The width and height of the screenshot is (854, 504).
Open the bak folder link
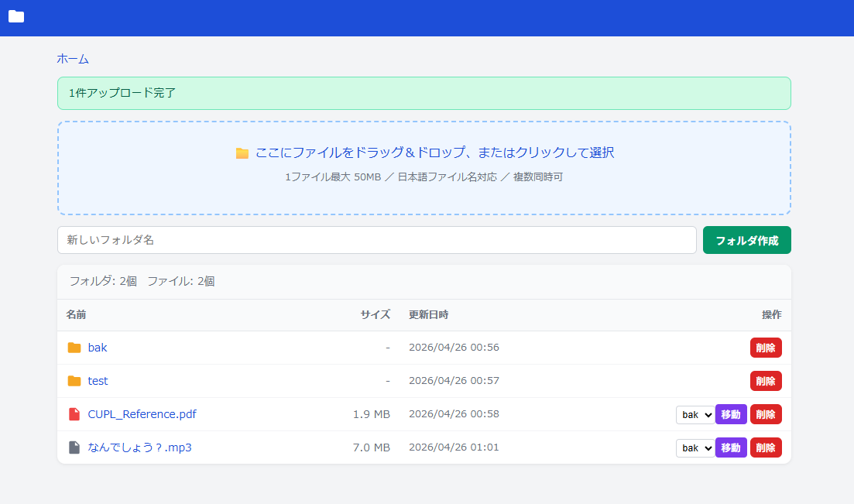point(98,348)
